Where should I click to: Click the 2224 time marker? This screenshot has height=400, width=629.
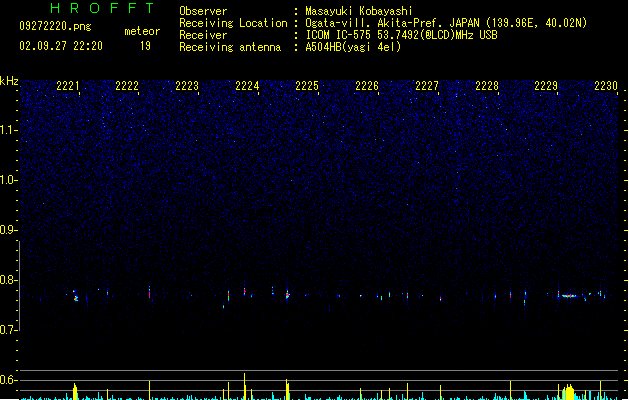(x=247, y=86)
